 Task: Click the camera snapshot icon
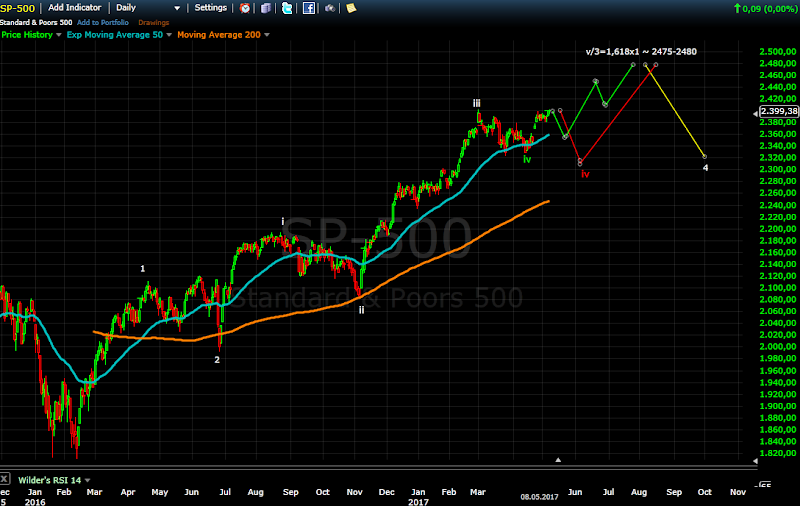[330, 8]
